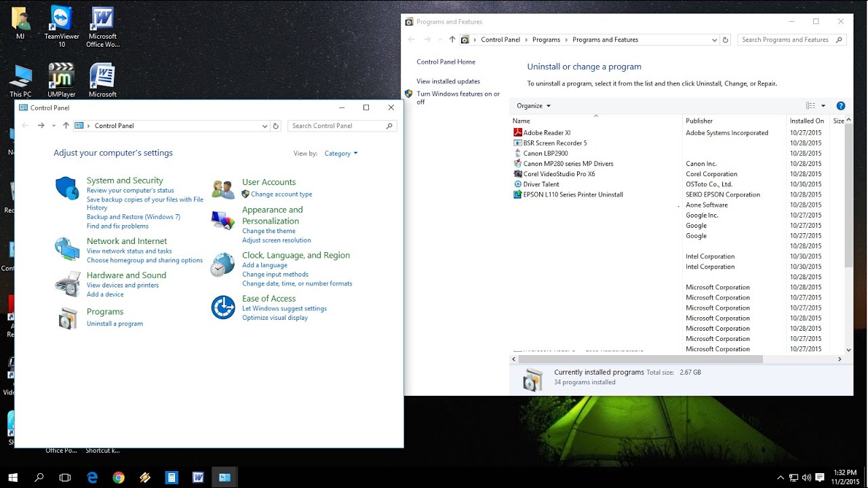Screen dimensions: 868x488
Task: Click the horizontal scrollbar of programs list
Action: pyautogui.click(x=640, y=359)
